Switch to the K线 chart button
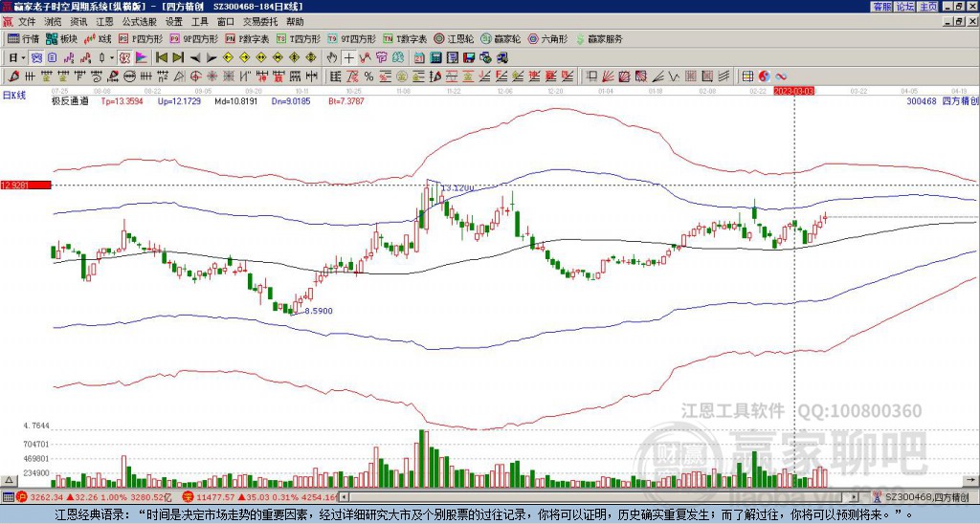Image resolution: width=980 pixels, height=524 pixels. pos(97,38)
